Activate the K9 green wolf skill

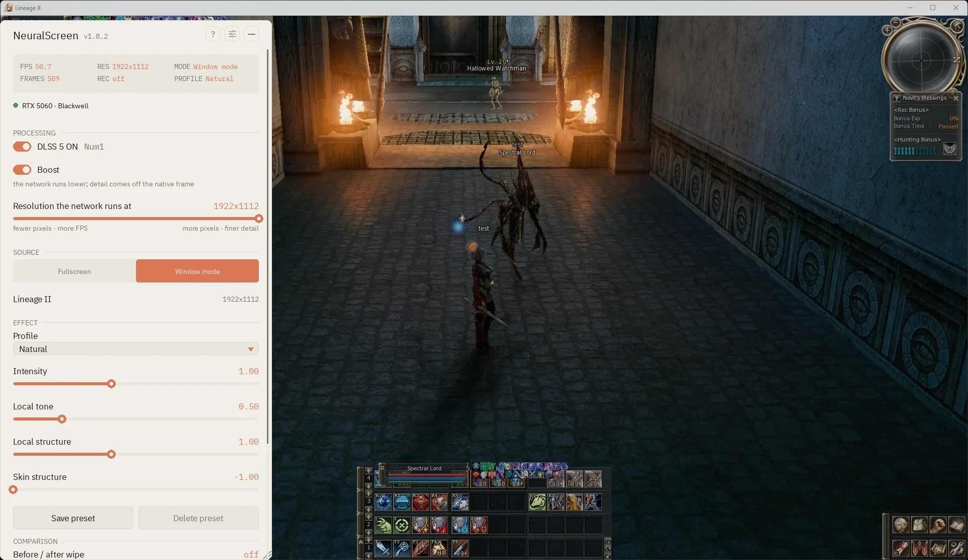[537, 502]
